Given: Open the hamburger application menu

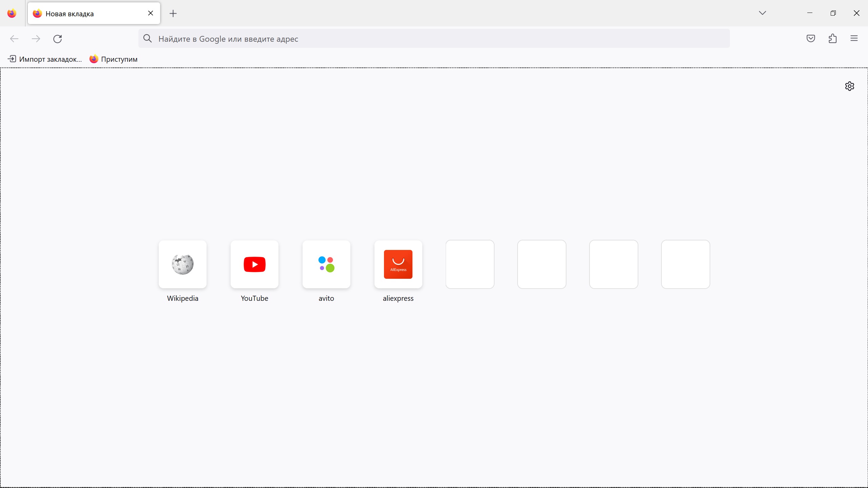Looking at the screenshot, I should pyautogui.click(x=854, y=38).
